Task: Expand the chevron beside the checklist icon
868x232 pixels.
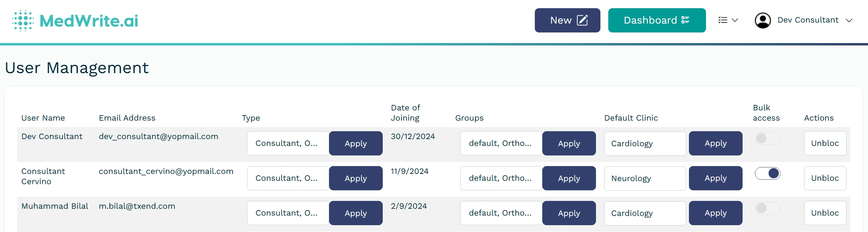Action: 735,20
